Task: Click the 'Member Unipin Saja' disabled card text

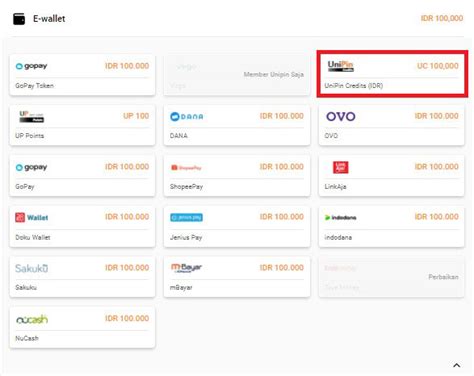Action: [x=274, y=74]
